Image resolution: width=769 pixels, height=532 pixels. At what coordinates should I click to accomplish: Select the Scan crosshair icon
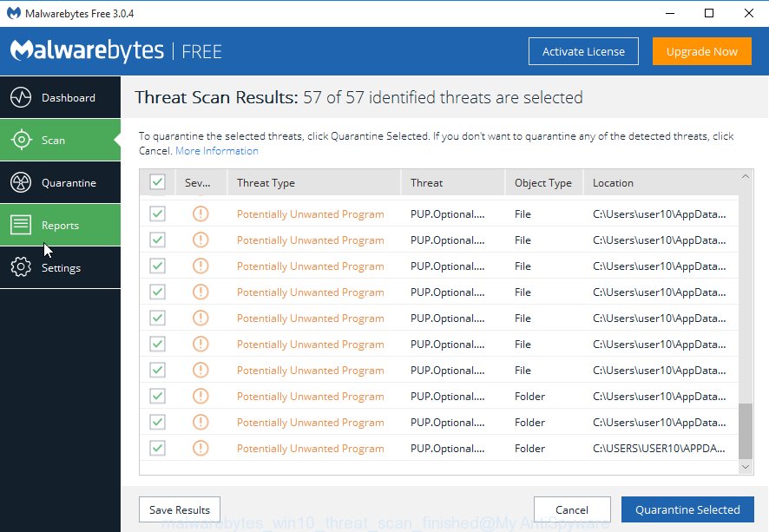(21, 140)
